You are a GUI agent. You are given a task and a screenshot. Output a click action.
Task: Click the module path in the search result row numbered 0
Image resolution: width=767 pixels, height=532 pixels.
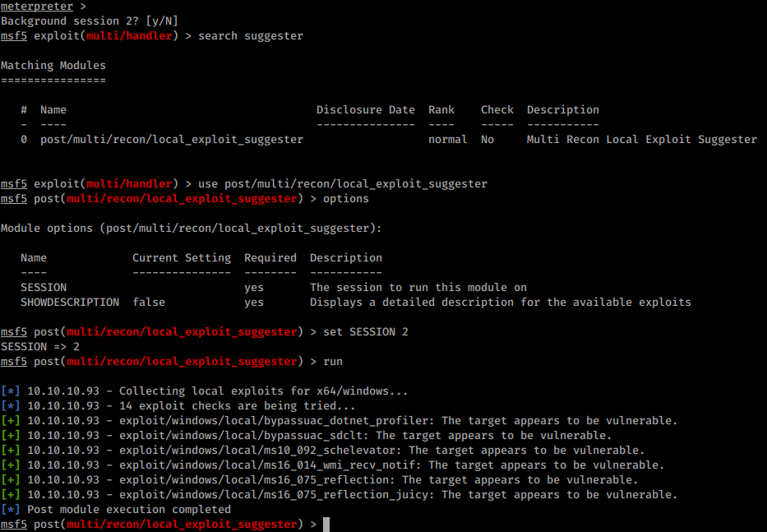(x=172, y=140)
